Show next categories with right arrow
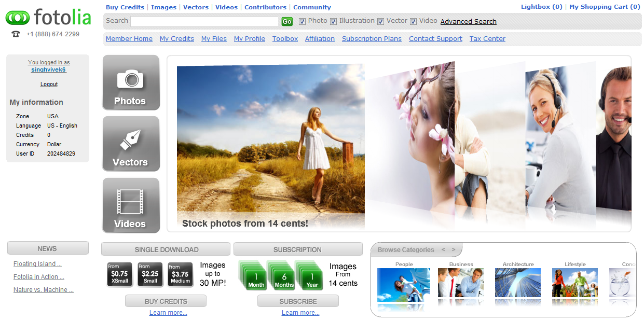644x321 pixels. 453,249
